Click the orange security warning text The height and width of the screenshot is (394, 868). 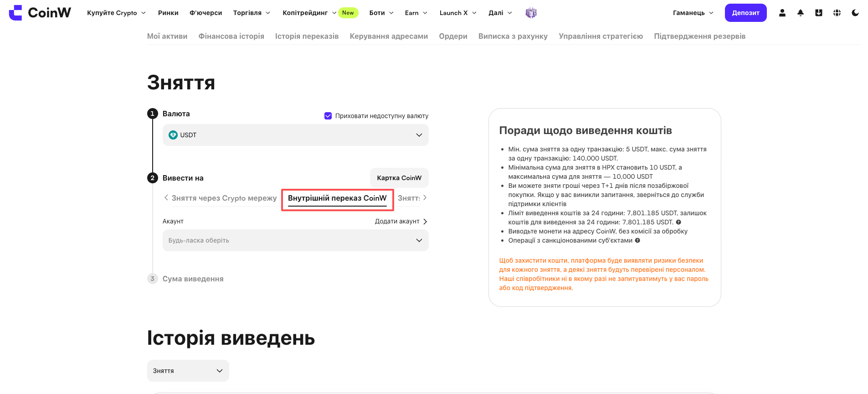pos(604,274)
